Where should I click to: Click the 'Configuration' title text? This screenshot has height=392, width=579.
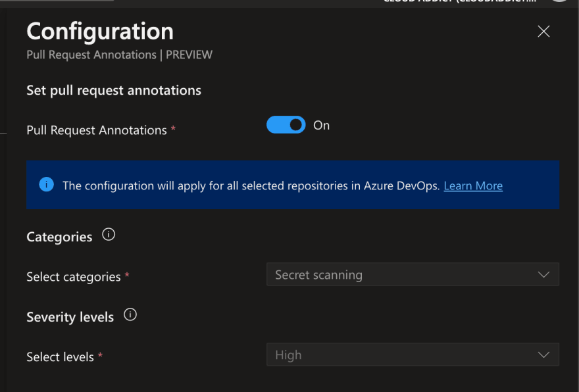(100, 32)
